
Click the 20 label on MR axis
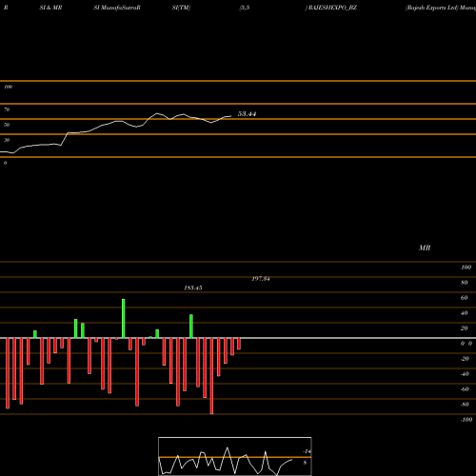465,328
